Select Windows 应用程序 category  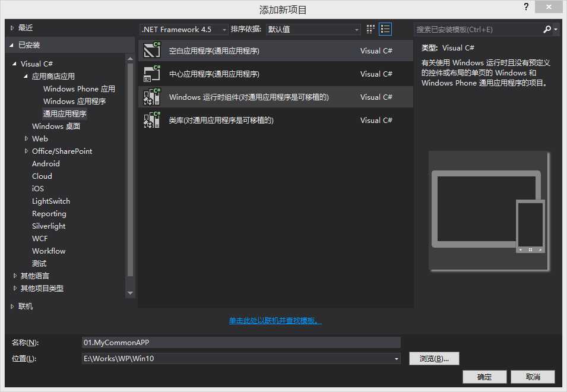[74, 101]
